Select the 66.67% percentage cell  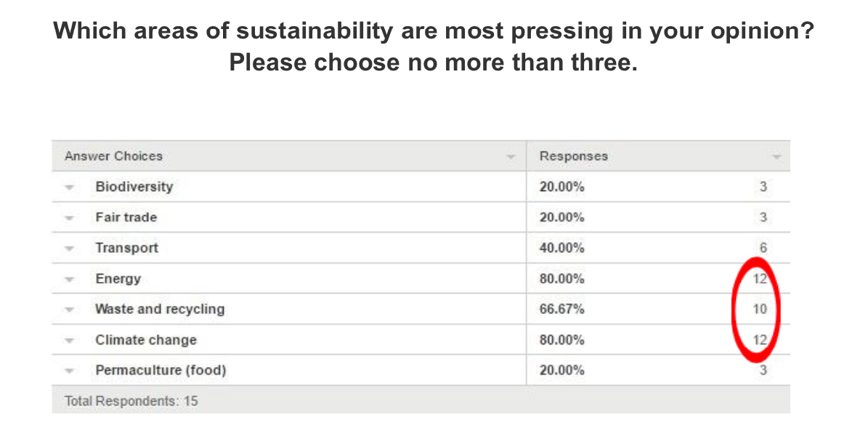[561, 309]
